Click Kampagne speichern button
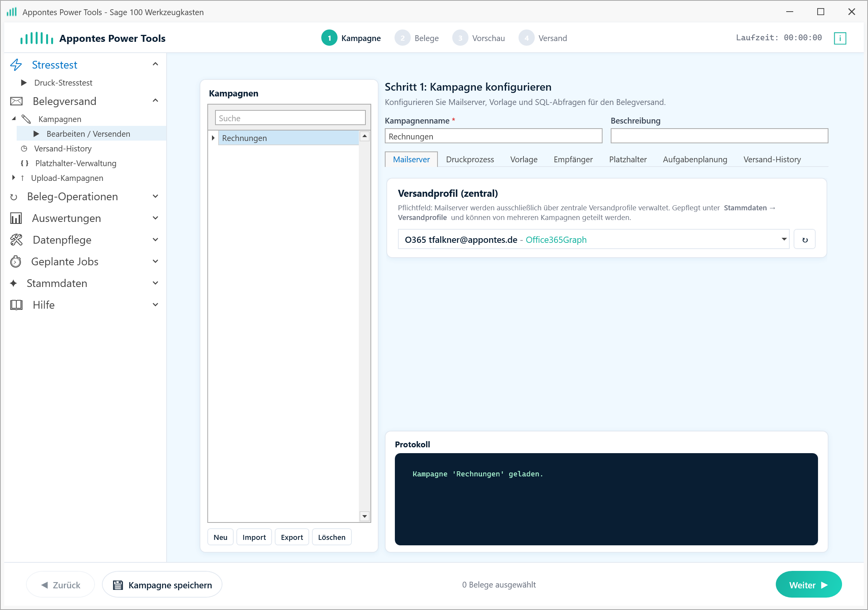Viewport: 868px width, 610px height. point(162,584)
